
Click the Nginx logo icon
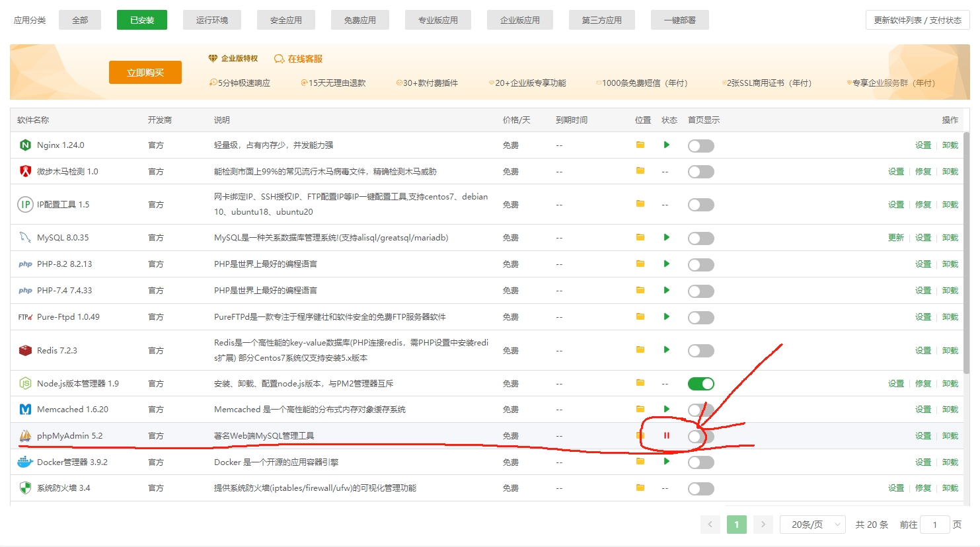(x=25, y=145)
